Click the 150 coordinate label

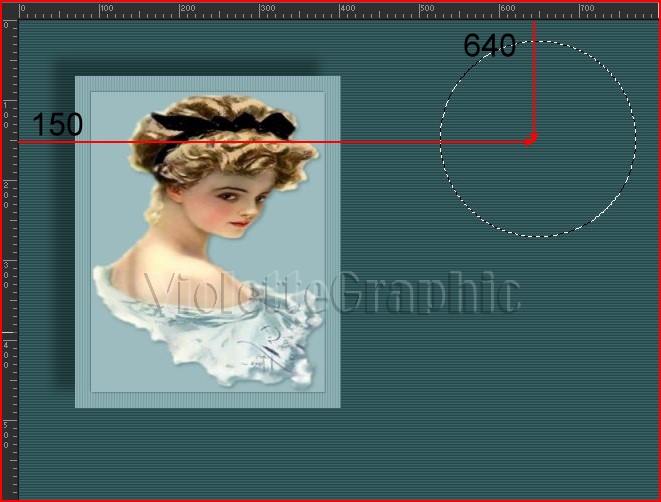pos(57,125)
